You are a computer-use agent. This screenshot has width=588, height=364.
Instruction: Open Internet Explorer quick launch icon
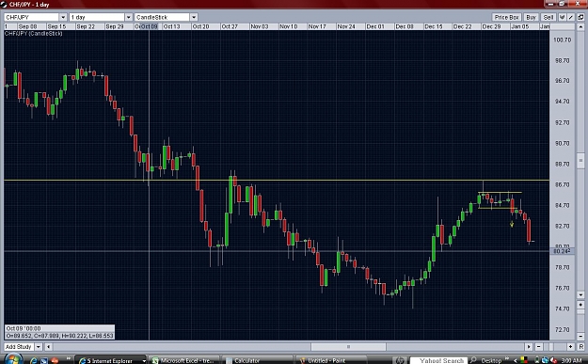click(34, 360)
